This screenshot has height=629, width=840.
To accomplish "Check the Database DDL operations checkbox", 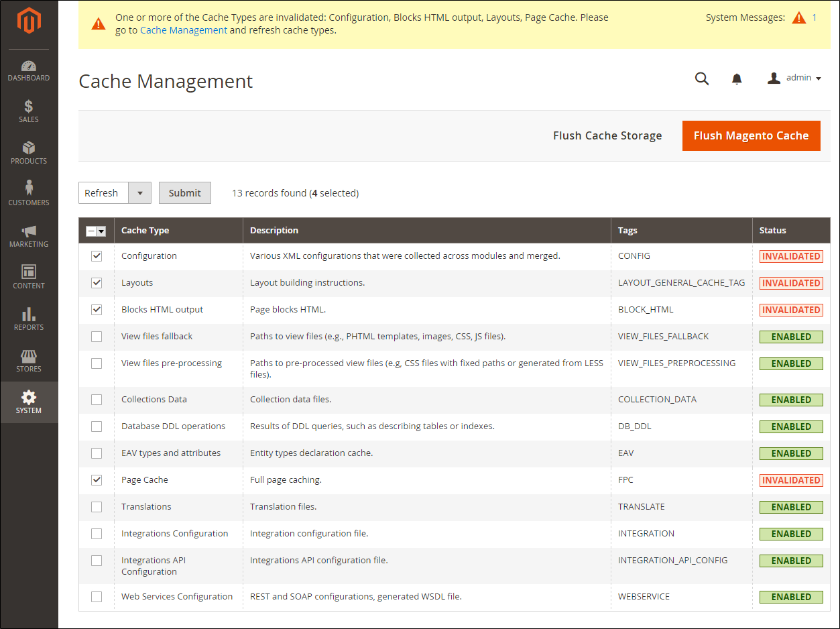I will tap(97, 426).
